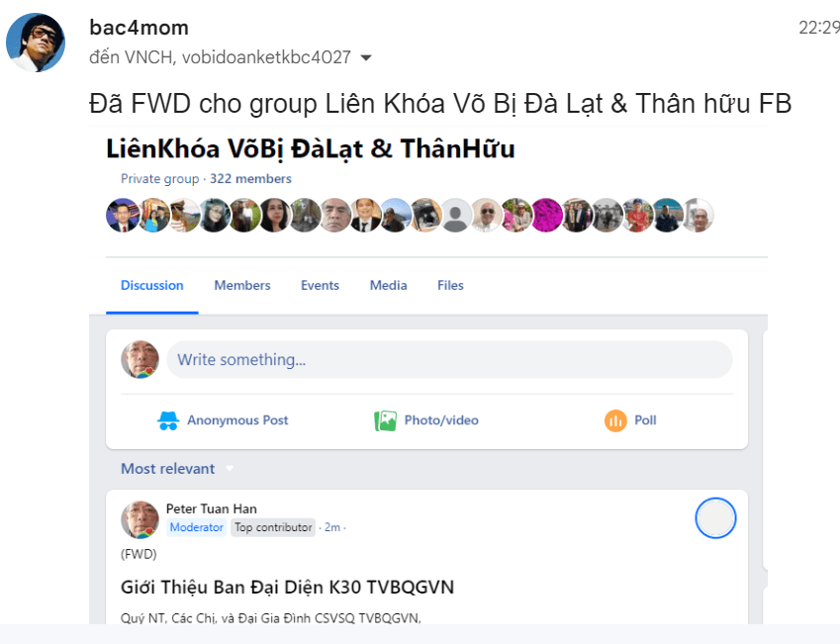The image size is (840, 644).
Task: Click the 322 members link
Action: (250, 179)
